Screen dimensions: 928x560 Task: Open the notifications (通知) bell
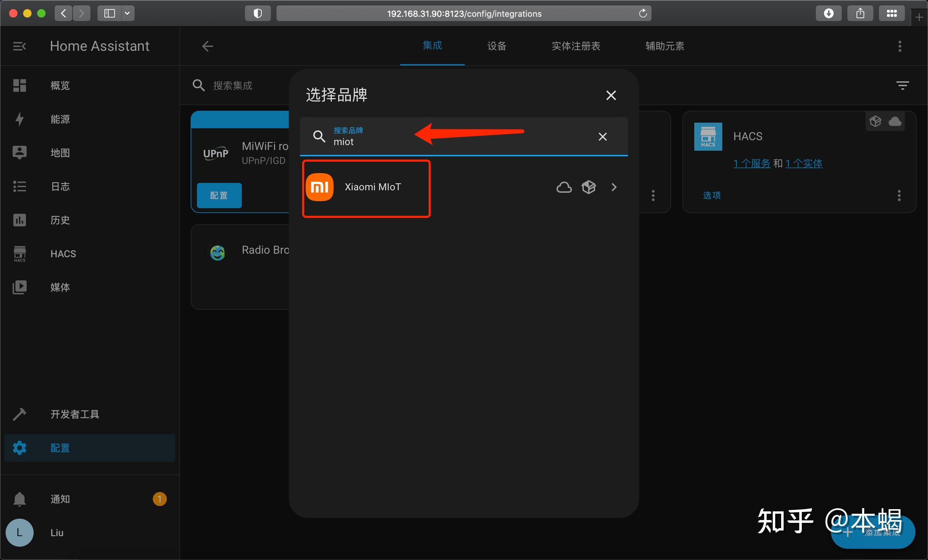click(60, 499)
